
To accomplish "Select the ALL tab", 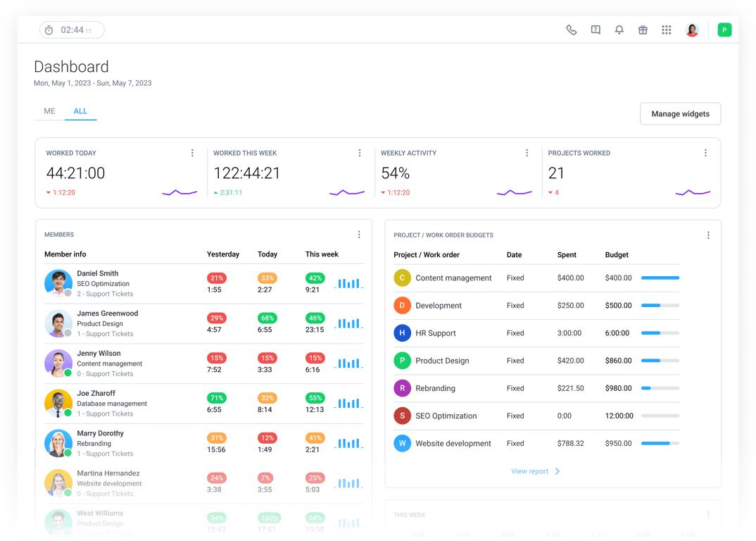I will (80, 111).
